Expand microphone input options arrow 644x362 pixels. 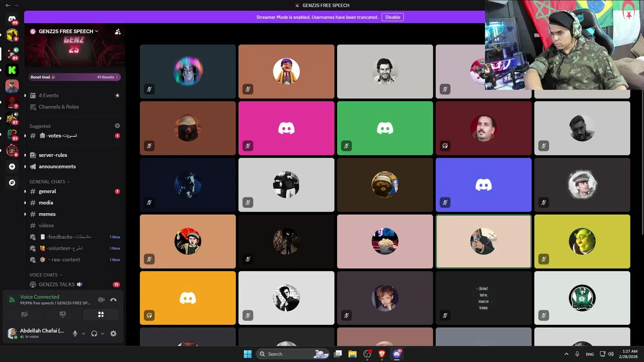84,333
